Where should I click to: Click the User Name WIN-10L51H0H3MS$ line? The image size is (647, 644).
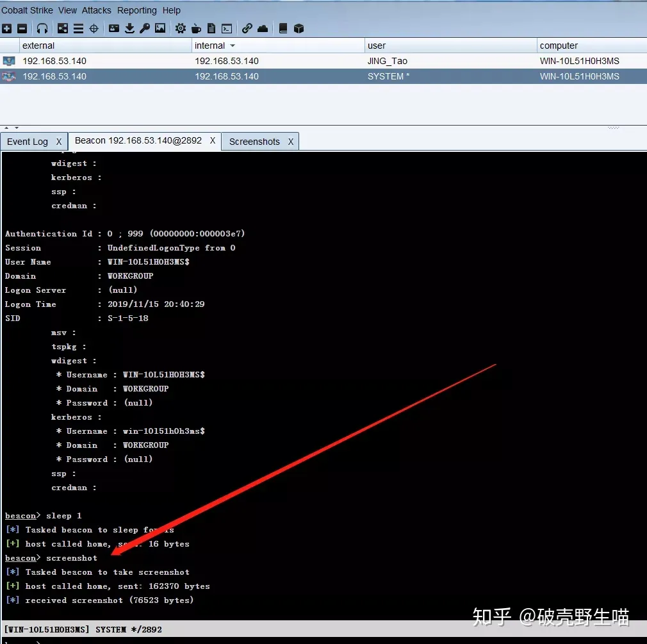97,261
